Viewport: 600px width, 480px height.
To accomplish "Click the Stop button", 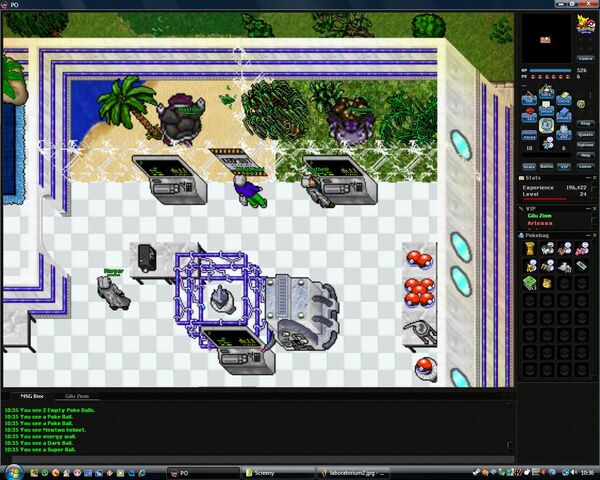I will 585,124.
